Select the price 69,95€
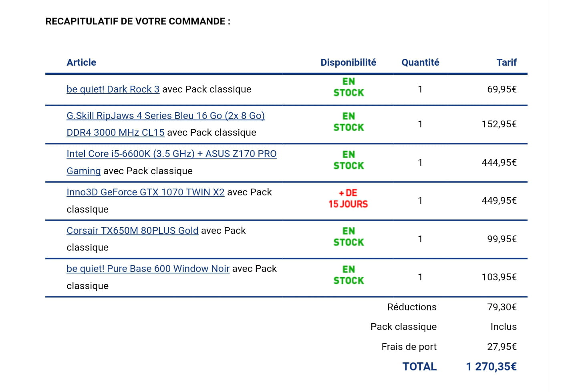Viewport: 572px width, 392px height. 502,89
